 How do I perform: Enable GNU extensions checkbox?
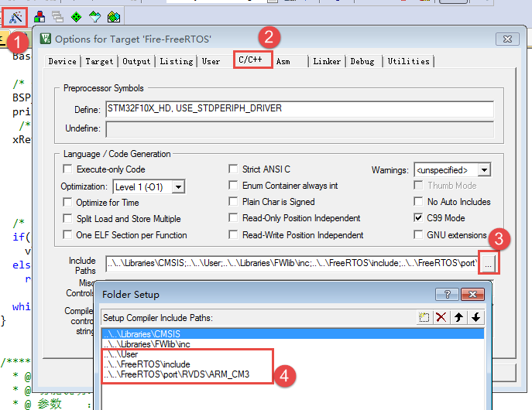coord(418,234)
